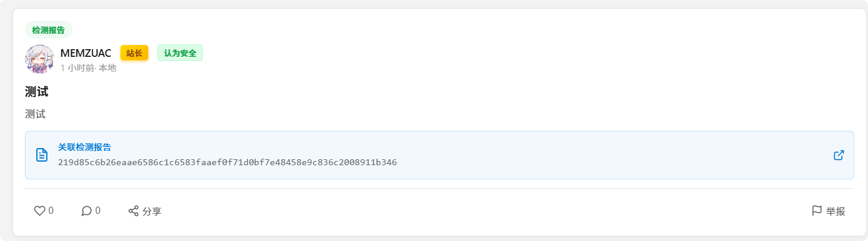Click the heart like icon
Image resolution: width=868 pixels, height=241 pixels.
pos(40,211)
